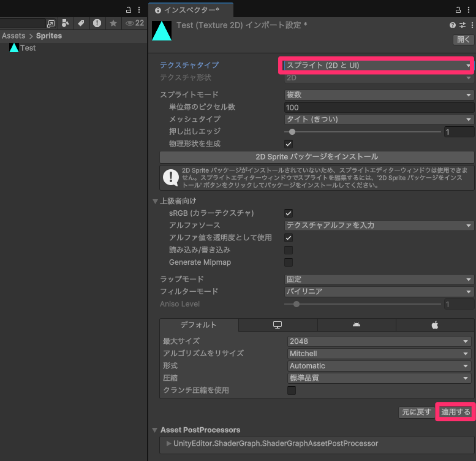
Task: Click the open-in-window search icon
Action: tap(51, 23)
